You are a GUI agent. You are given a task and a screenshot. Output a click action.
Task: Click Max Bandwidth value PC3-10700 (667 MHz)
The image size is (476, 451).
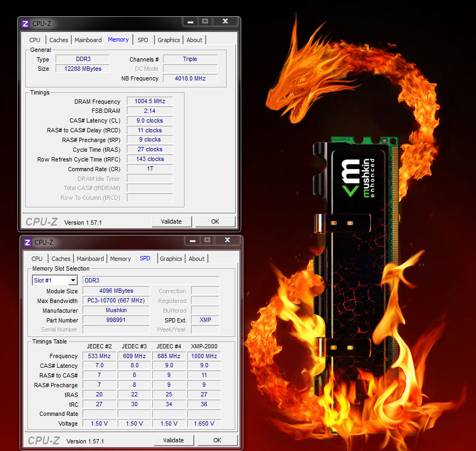click(116, 300)
